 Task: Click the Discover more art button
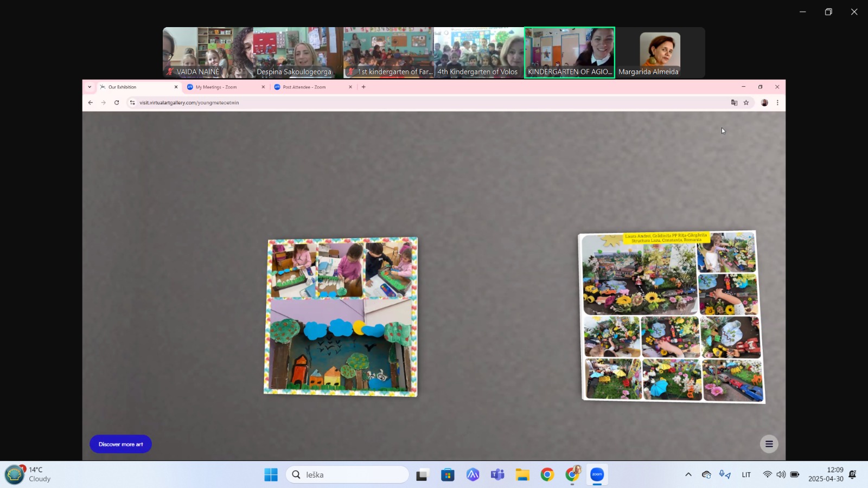click(x=120, y=444)
